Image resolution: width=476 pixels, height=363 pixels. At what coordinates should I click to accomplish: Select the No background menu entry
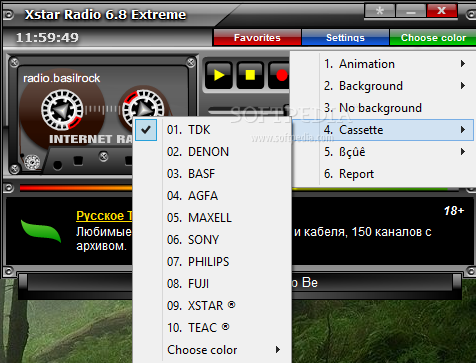click(383, 108)
